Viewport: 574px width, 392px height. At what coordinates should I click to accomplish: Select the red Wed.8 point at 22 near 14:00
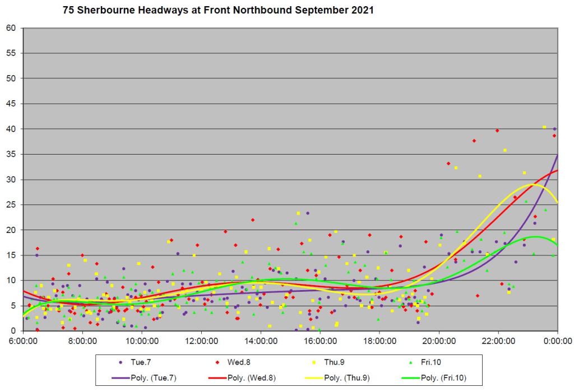coord(253,220)
